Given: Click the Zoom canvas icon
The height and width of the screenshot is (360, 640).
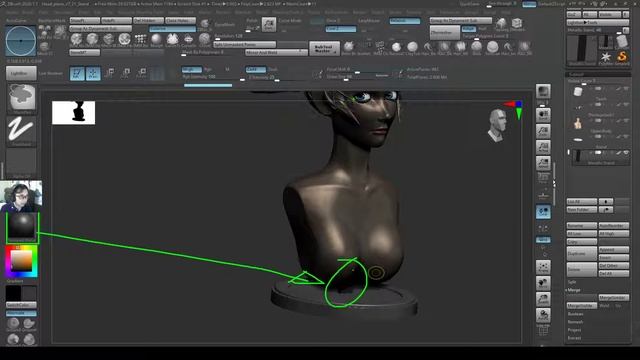Looking at the screenshot, I should pos(543,131).
